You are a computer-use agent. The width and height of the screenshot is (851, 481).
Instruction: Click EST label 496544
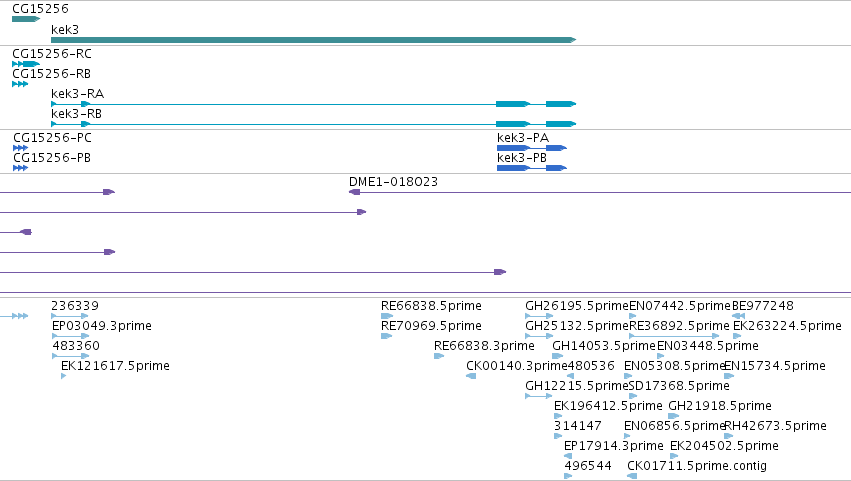point(588,466)
